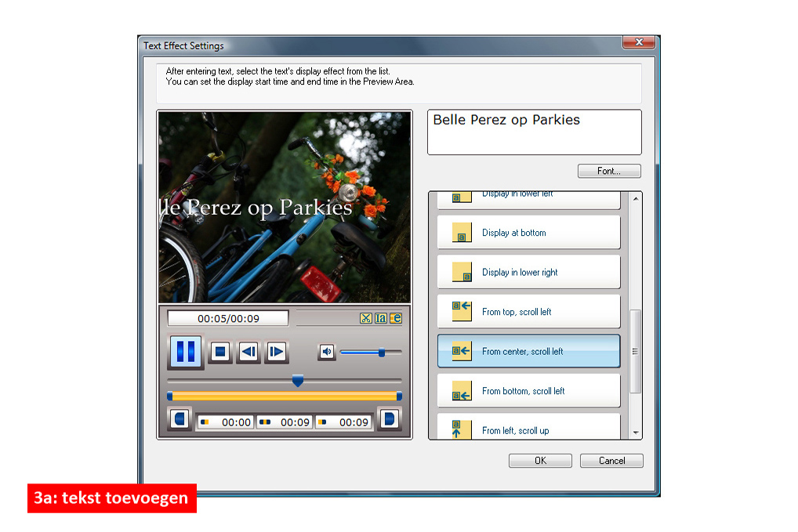This screenshot has width=798, height=532.
Task: Click the effect list scrollbar thumb
Action: click(x=635, y=352)
